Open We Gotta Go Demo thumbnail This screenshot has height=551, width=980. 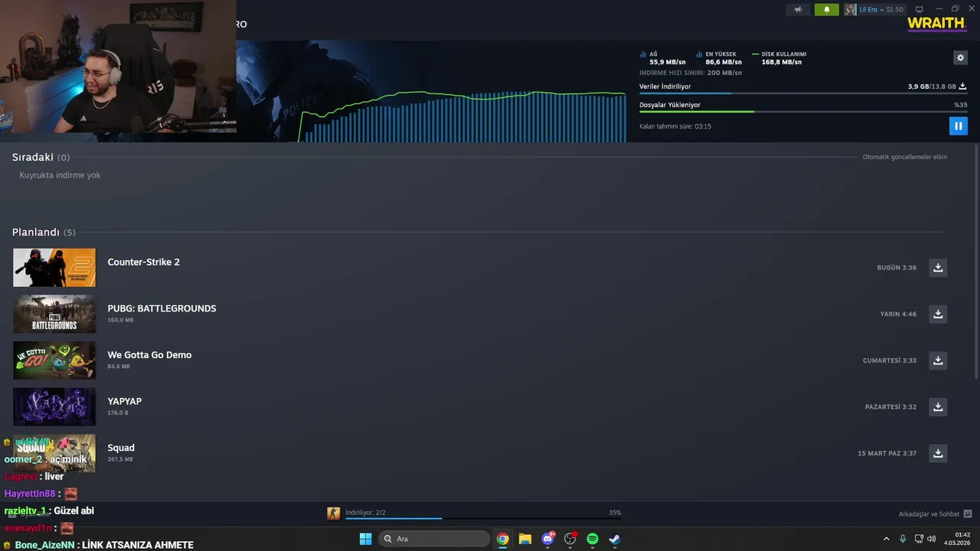54,360
